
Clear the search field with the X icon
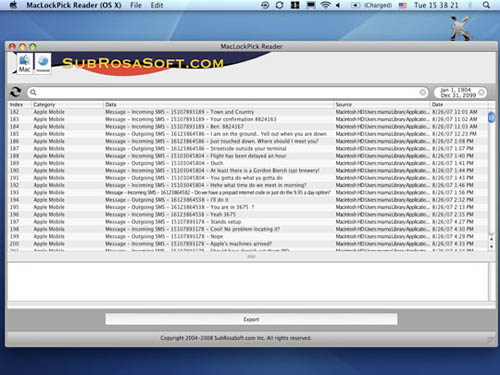(422, 92)
